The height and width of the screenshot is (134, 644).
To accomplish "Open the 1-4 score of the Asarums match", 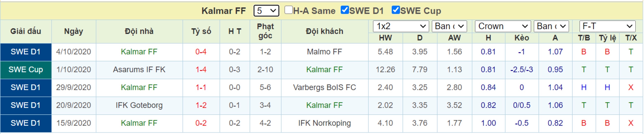I will [201, 70].
